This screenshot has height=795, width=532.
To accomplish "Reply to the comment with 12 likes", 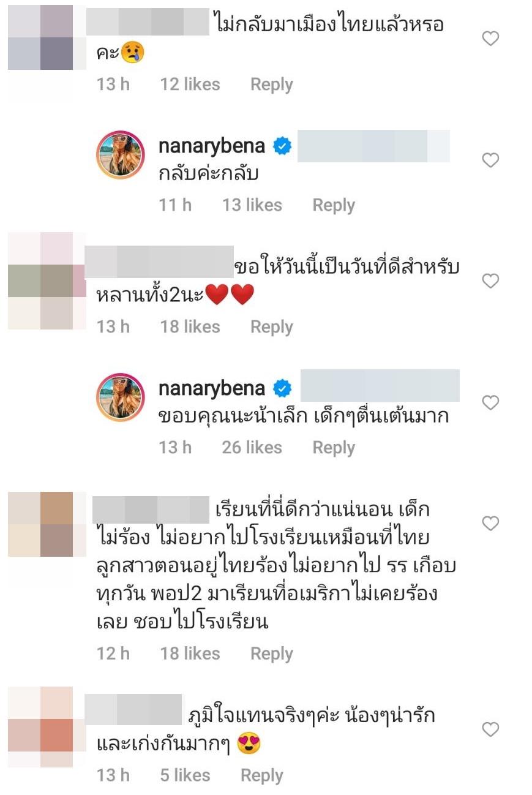I will click(272, 85).
